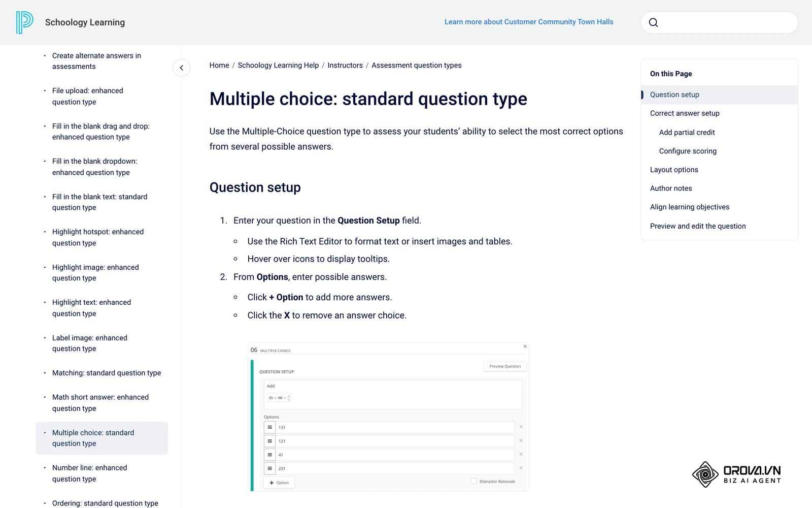
Task: Open Highlight image: enhanced question type
Action: tap(95, 273)
